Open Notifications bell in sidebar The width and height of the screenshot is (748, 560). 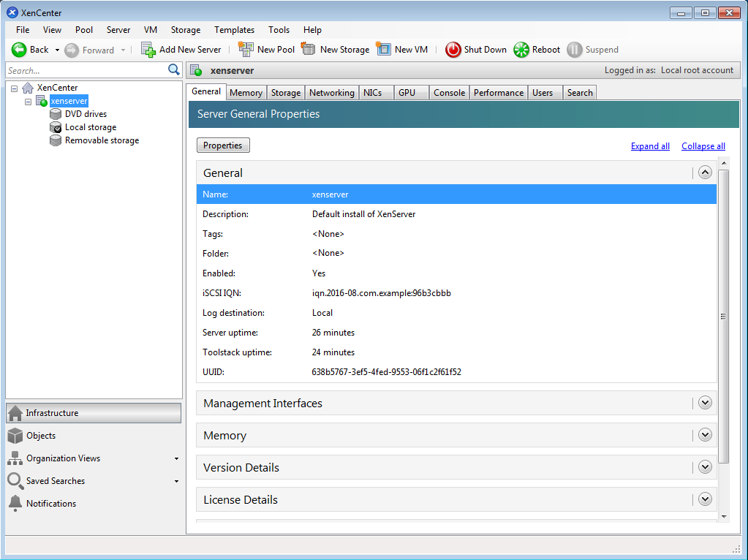pyautogui.click(x=15, y=504)
